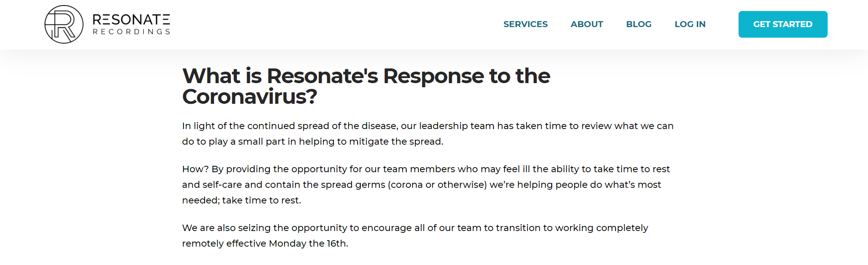Click the RECORDINGS subtitle under the logo name

click(x=131, y=32)
